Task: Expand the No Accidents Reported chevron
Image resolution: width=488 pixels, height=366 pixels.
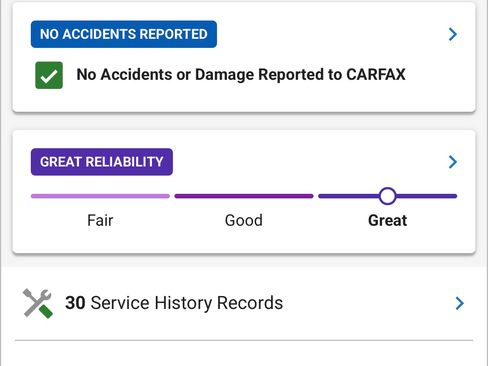Action: (x=452, y=34)
